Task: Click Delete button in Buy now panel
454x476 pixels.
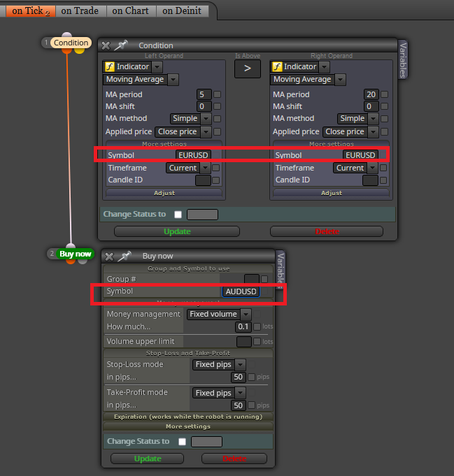Action: [x=234, y=459]
